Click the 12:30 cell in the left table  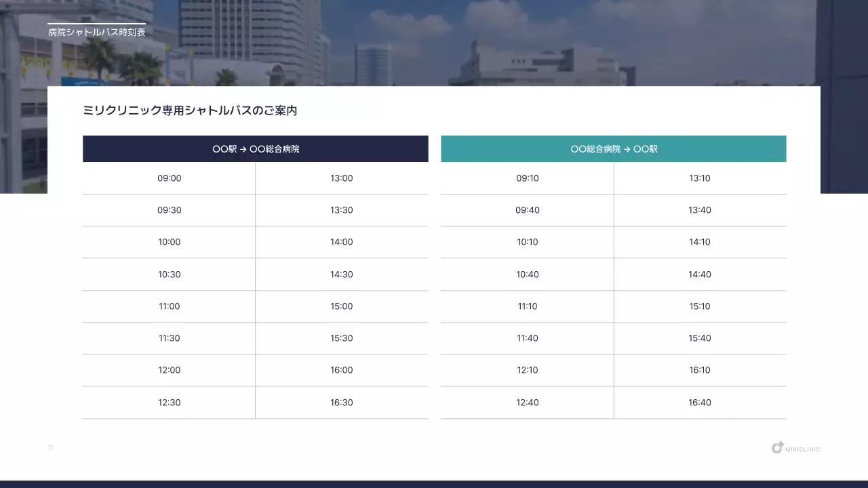click(169, 402)
